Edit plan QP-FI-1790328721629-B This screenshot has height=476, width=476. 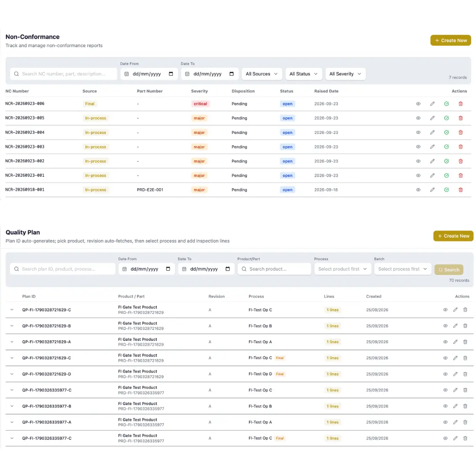pos(455,326)
